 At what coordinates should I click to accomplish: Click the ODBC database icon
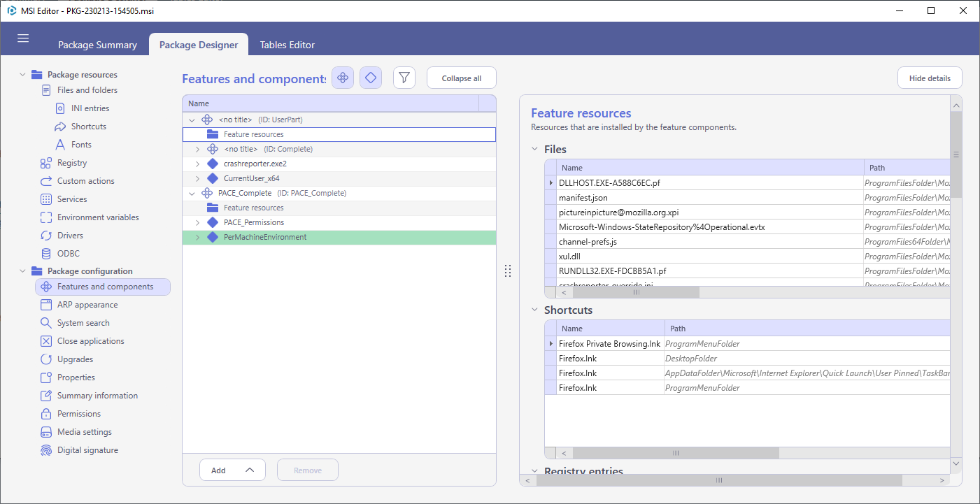pyautogui.click(x=46, y=254)
